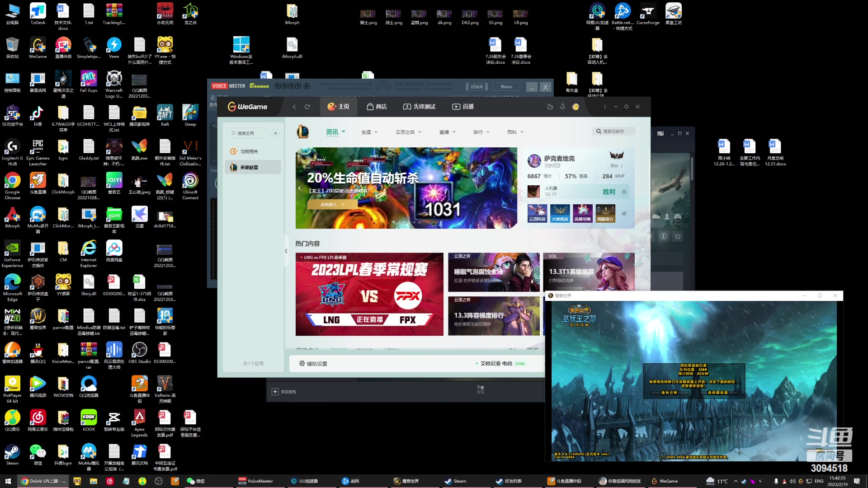The width and height of the screenshot is (868, 488).
Task: Show the next banner slide
Action: [x=513, y=188]
